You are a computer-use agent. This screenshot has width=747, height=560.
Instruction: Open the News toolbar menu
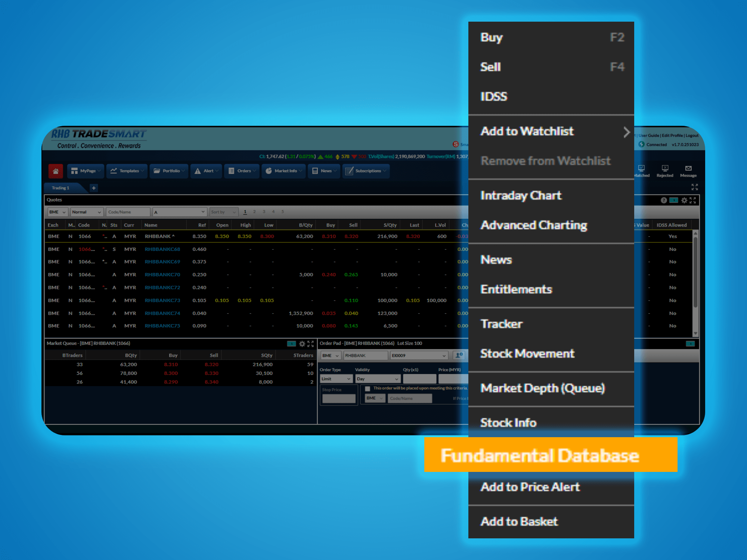tap(324, 171)
